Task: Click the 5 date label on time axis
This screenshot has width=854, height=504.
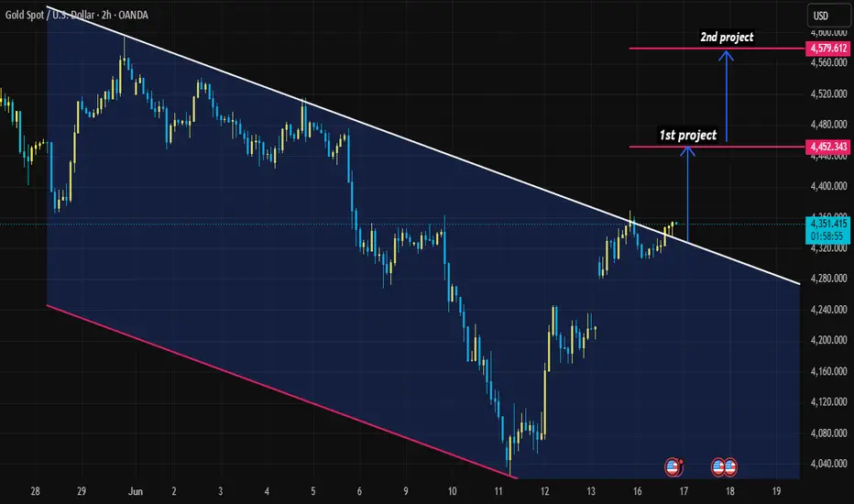Action: [313, 491]
